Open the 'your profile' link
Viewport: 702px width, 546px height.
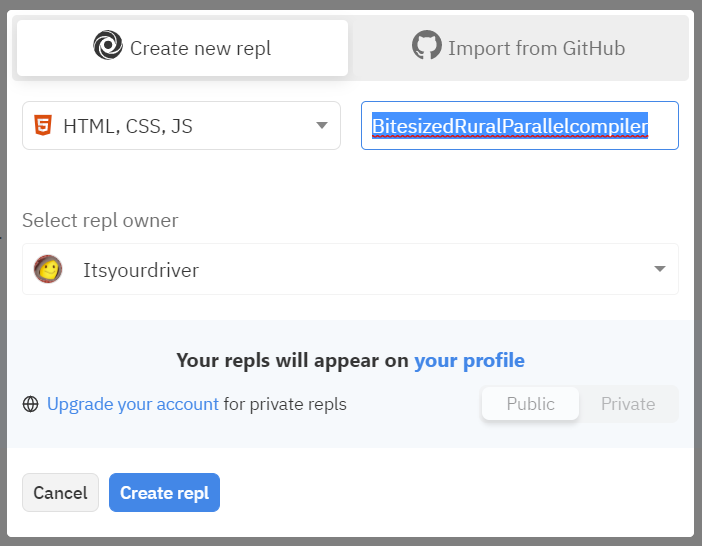coord(469,360)
